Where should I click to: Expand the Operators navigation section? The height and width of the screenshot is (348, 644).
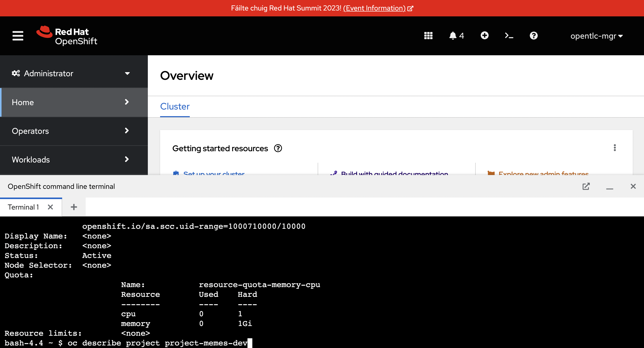pyautogui.click(x=74, y=131)
